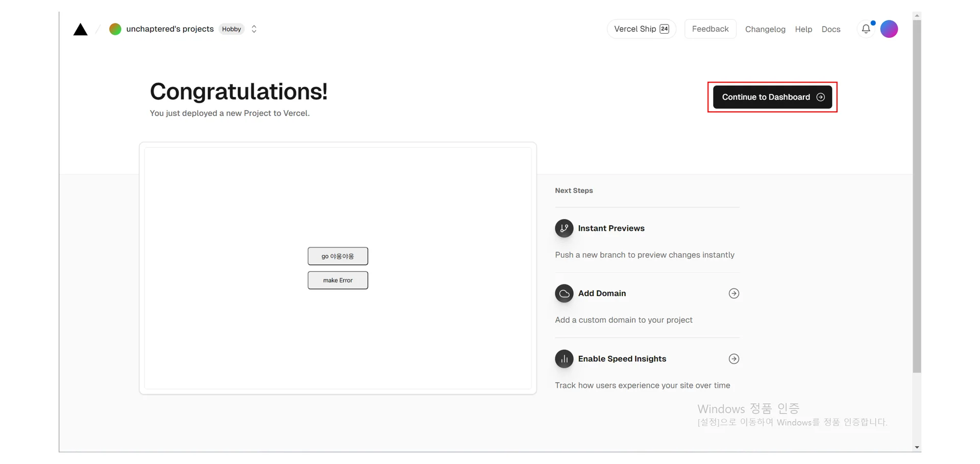The height and width of the screenshot is (464, 980).
Task: Click the page scrollbar down arrow
Action: coord(917,448)
